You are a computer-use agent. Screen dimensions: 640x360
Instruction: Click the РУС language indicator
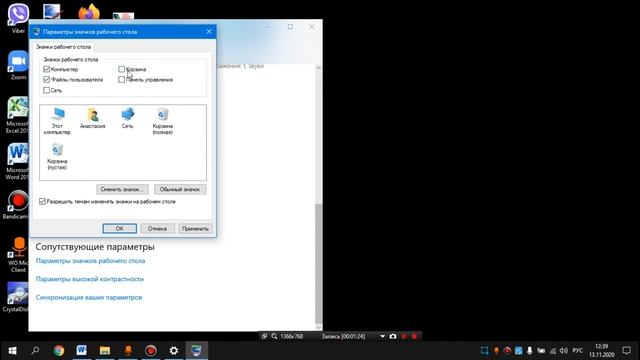577,351
